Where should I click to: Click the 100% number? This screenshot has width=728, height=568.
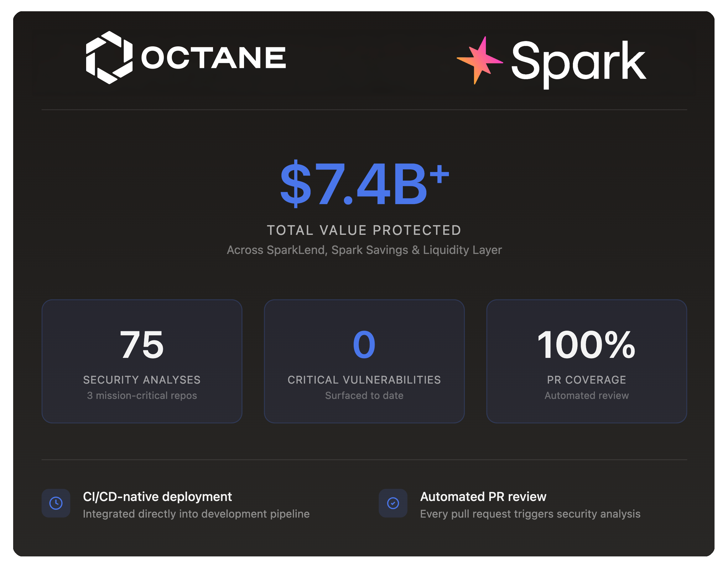click(x=586, y=344)
